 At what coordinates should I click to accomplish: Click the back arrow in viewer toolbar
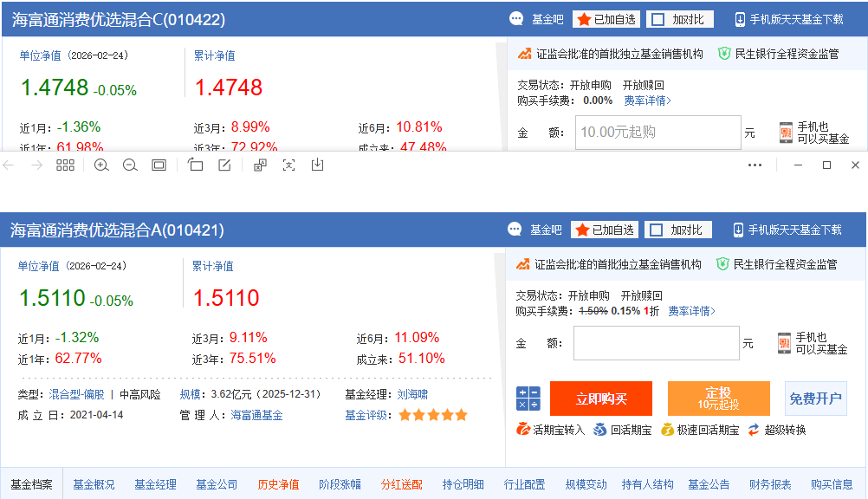click(x=9, y=165)
